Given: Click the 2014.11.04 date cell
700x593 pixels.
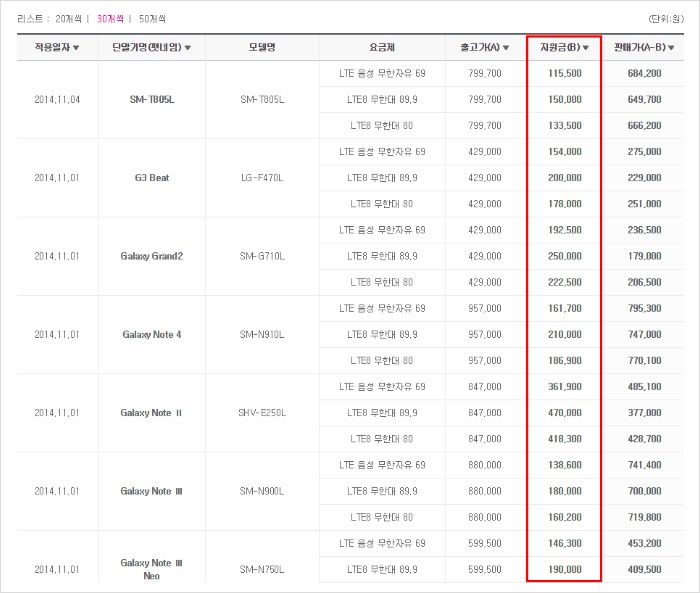Looking at the screenshot, I should tap(57, 100).
